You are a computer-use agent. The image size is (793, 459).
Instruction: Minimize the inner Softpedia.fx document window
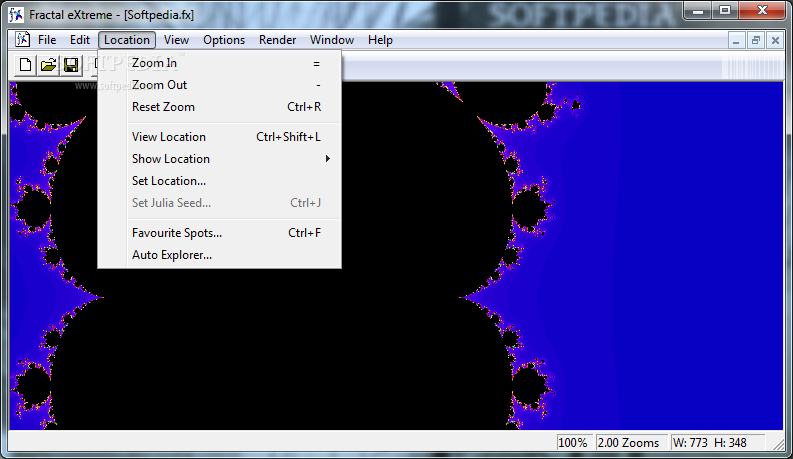click(736, 40)
